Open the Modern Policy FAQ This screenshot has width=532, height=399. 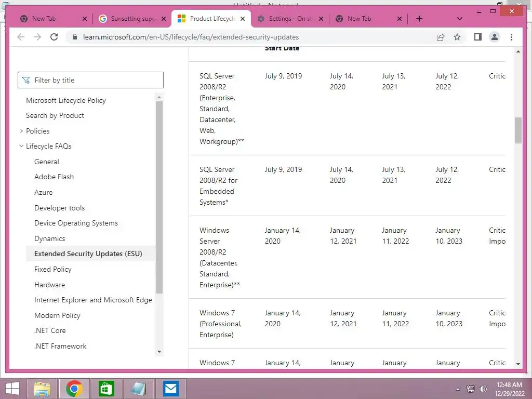[57, 315]
